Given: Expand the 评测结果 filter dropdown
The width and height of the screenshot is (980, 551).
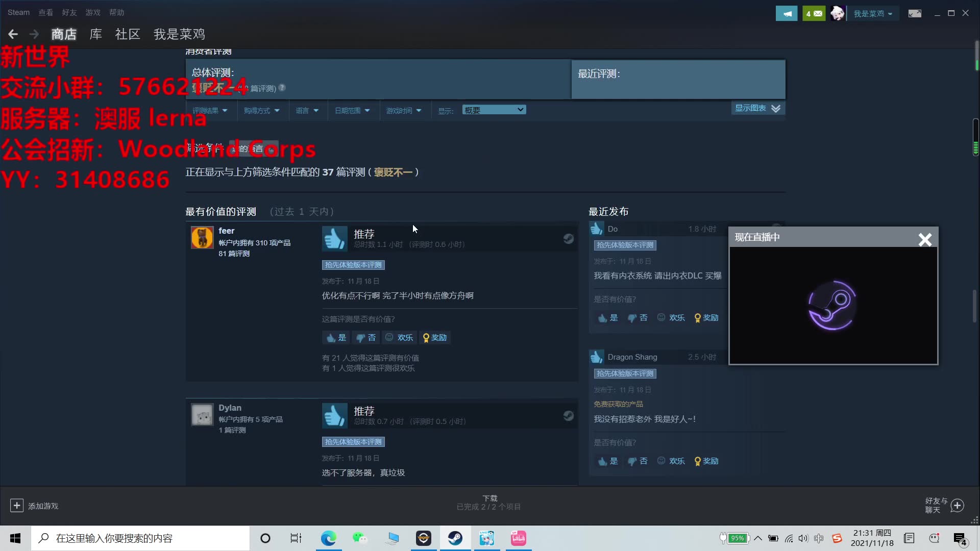Looking at the screenshot, I should pos(210,111).
